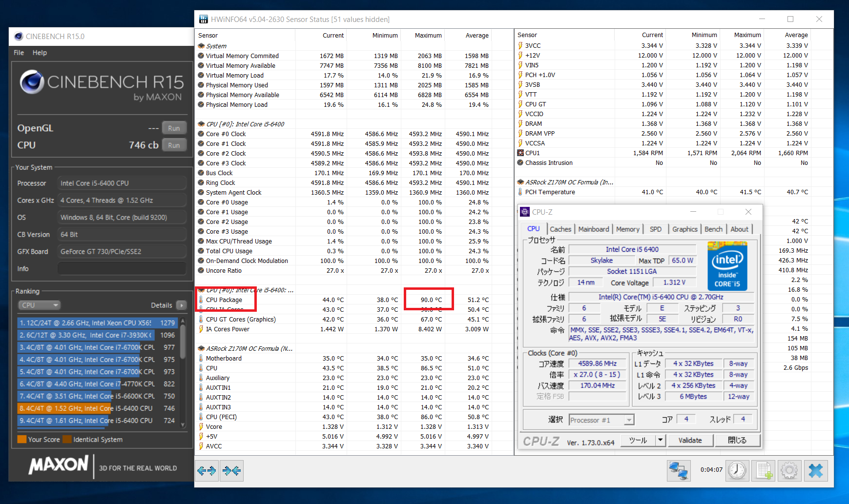Viewport: 849px width, 504px height.
Task: Select the CPU Package sensor row
Action: pos(224,300)
